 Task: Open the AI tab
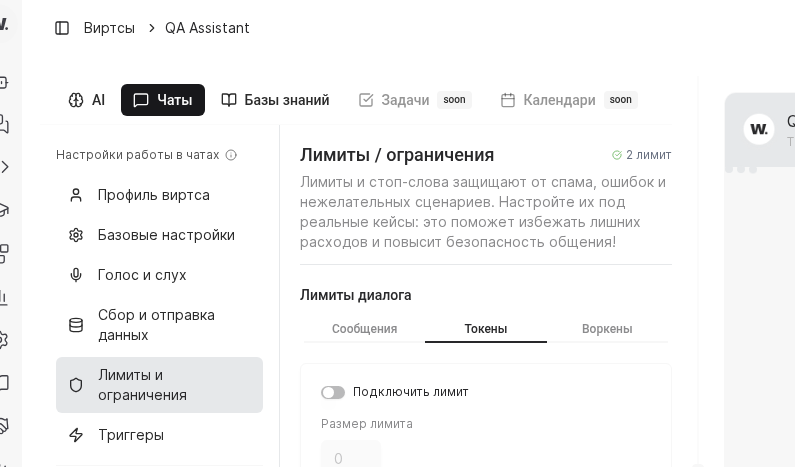(x=87, y=100)
